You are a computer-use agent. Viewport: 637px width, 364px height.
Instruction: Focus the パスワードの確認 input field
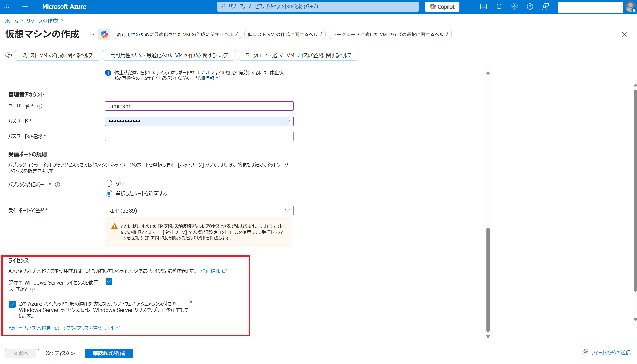(x=199, y=136)
